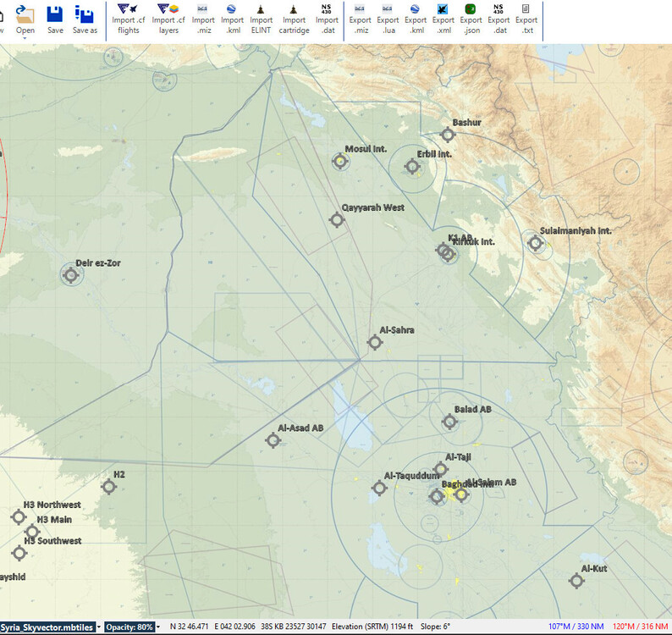Import .cf layers file
This screenshot has height=635, width=672.
coord(168,19)
